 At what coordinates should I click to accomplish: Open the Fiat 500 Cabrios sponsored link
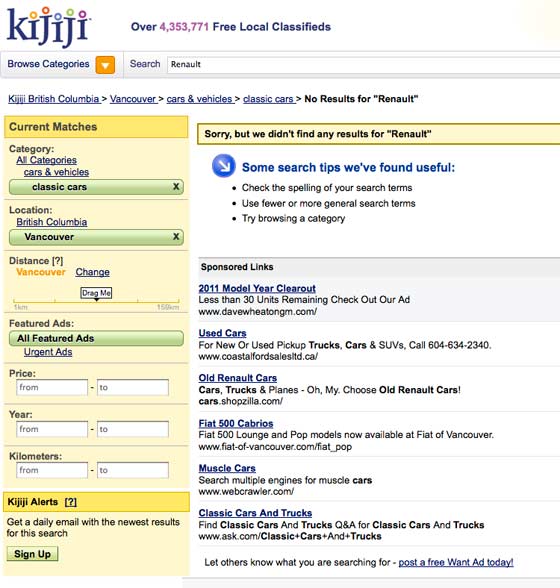tap(236, 423)
